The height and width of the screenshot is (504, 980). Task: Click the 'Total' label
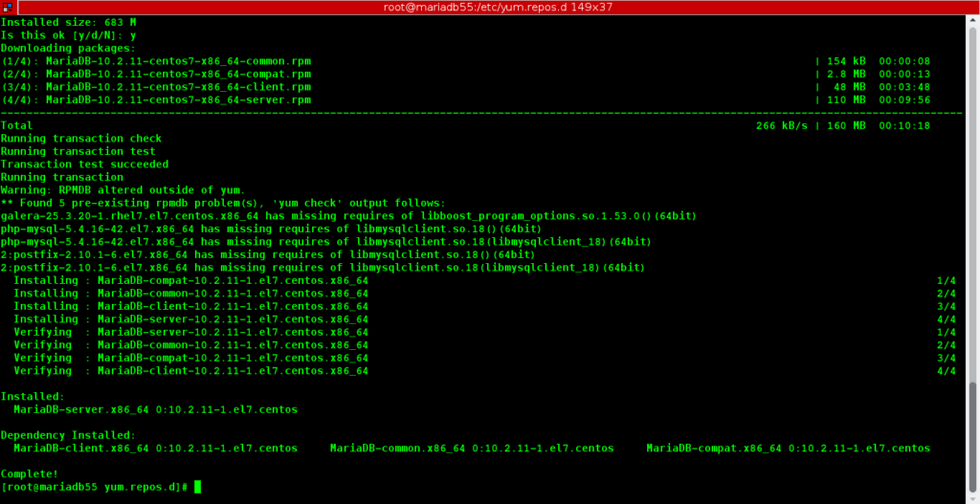point(16,125)
